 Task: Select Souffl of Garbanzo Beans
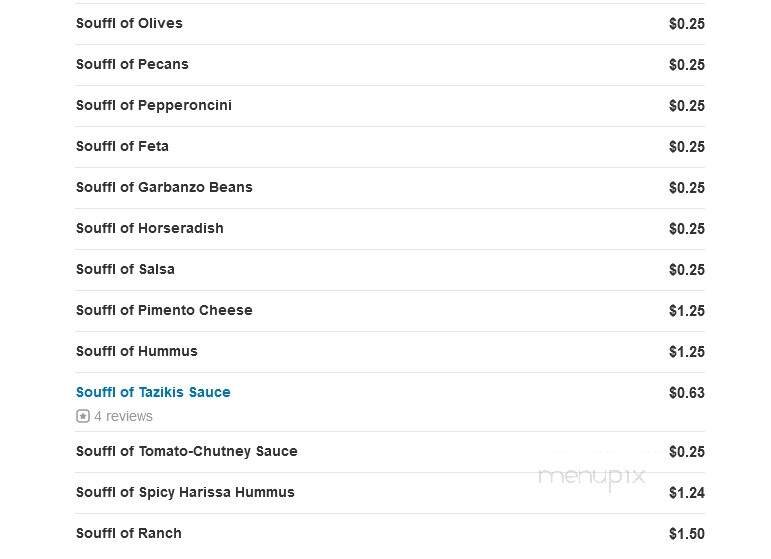[164, 187]
